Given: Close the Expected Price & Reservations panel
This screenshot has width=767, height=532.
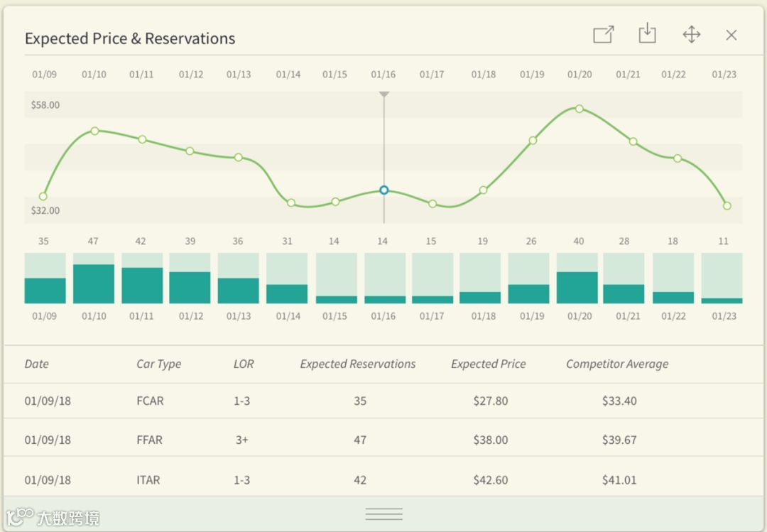Looking at the screenshot, I should 731,35.
